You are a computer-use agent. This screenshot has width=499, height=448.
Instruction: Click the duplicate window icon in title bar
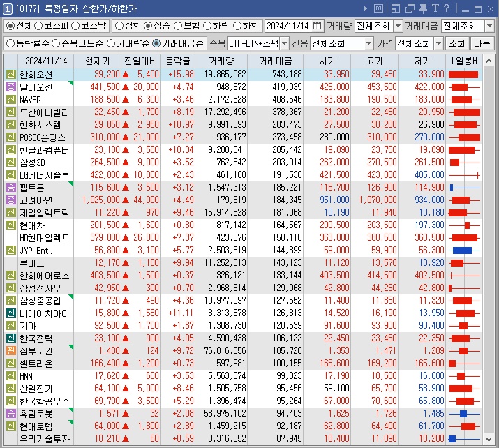(410, 8)
